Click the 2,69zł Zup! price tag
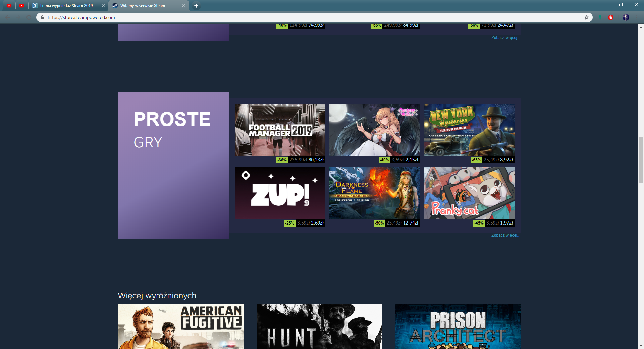The image size is (644, 349). coord(317,223)
